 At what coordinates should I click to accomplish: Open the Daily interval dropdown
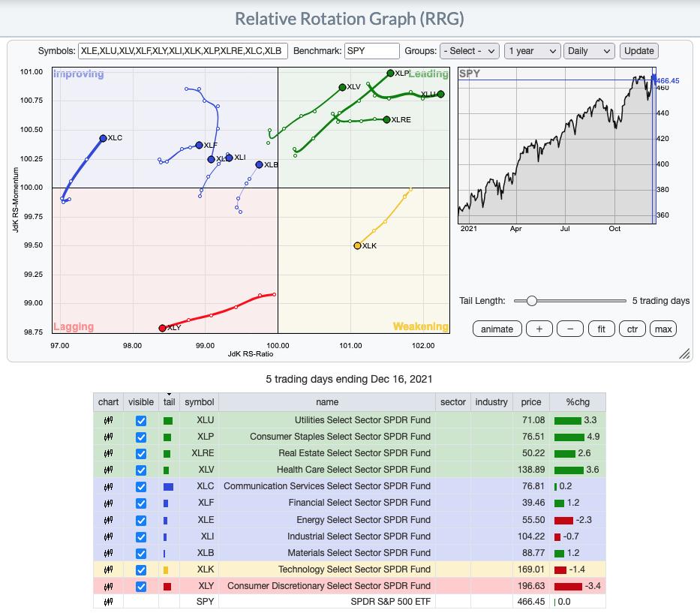589,51
